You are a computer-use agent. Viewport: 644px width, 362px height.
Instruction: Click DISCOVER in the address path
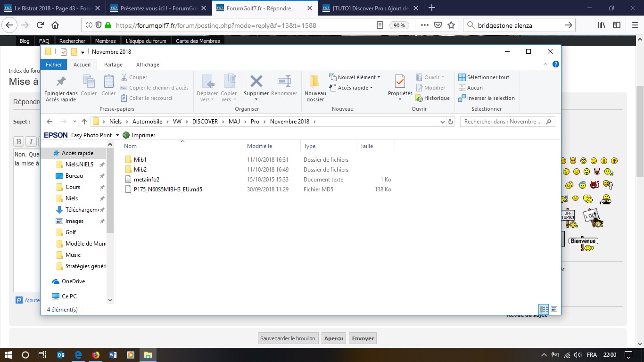coord(205,122)
